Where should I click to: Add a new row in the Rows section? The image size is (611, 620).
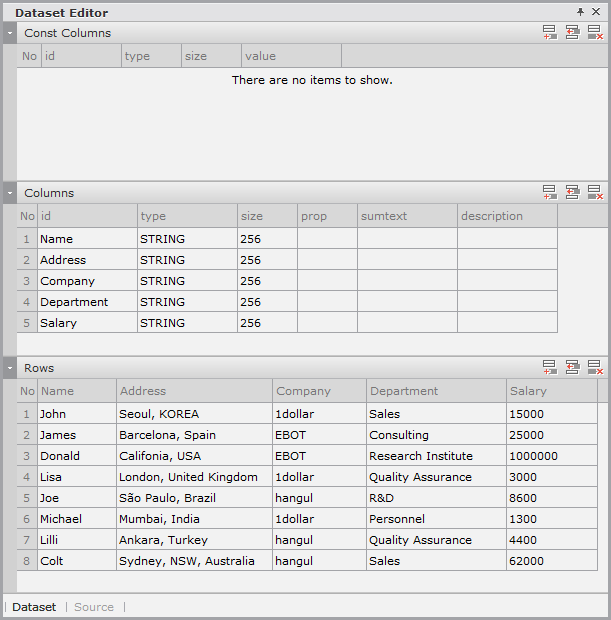(x=550, y=368)
